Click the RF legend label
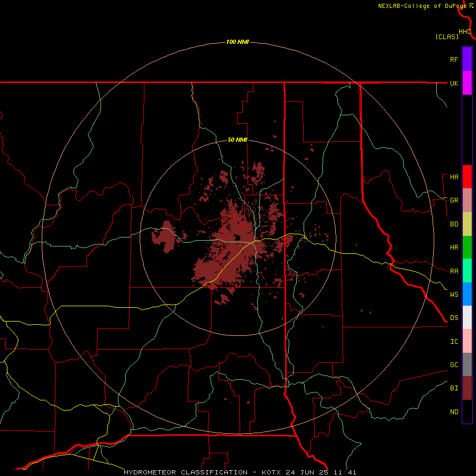The height and width of the screenshot is (476, 476). 454,59
